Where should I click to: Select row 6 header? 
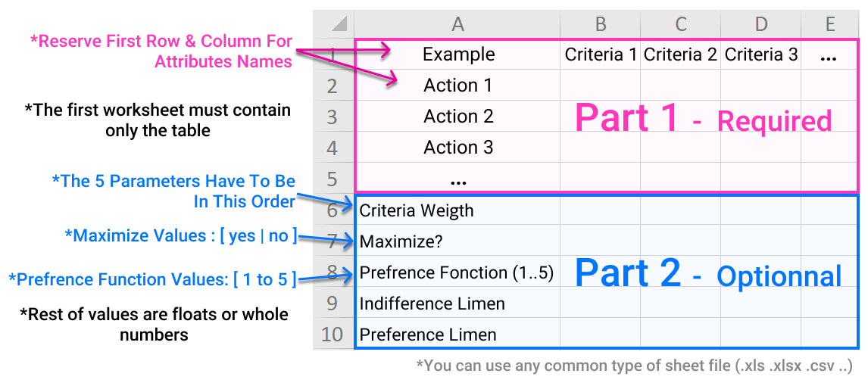[x=333, y=210]
